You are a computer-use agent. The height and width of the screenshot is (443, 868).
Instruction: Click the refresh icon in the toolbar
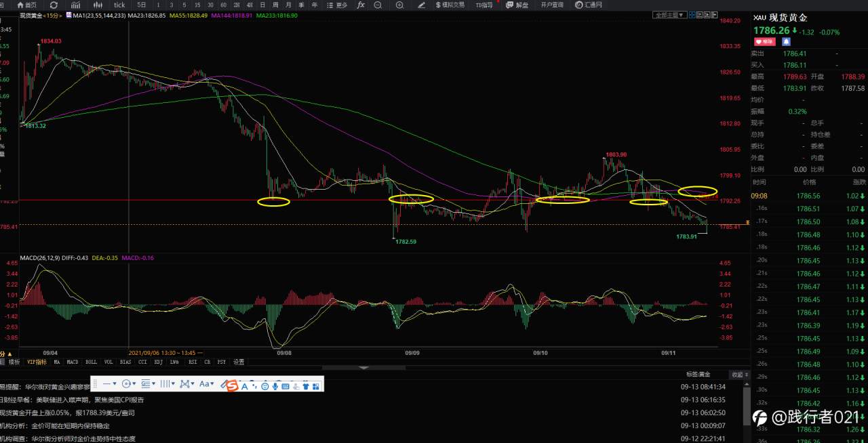tap(54, 5)
